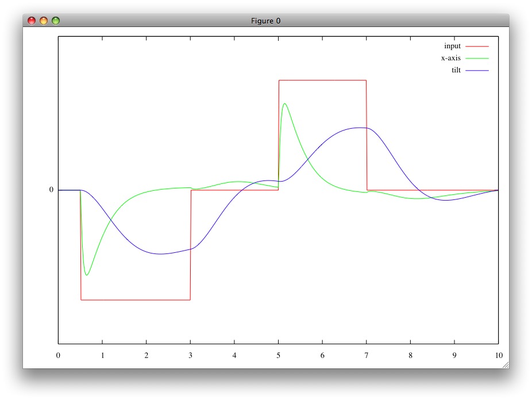Click the lowest dip of the green curve

point(87,275)
